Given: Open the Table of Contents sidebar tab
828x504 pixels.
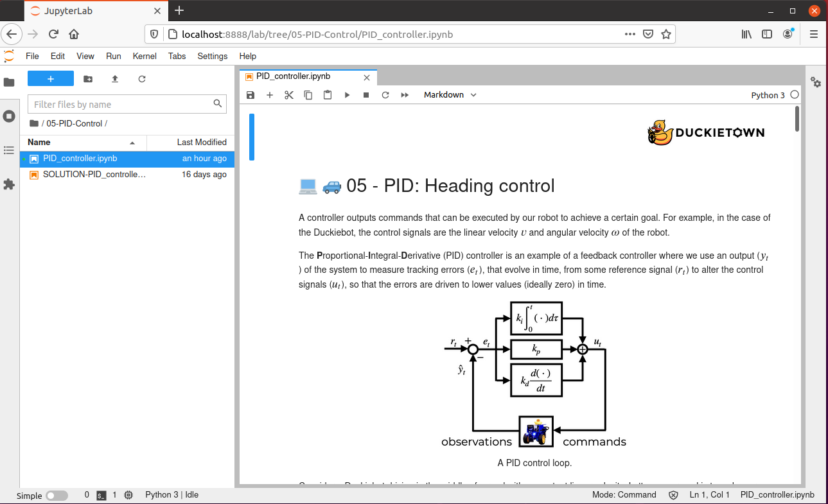Looking at the screenshot, I should click(9, 150).
